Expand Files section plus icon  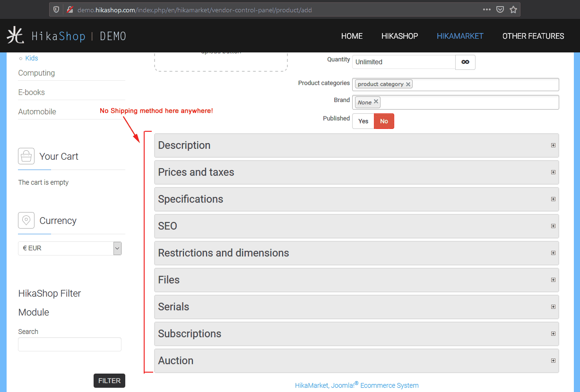coord(553,280)
